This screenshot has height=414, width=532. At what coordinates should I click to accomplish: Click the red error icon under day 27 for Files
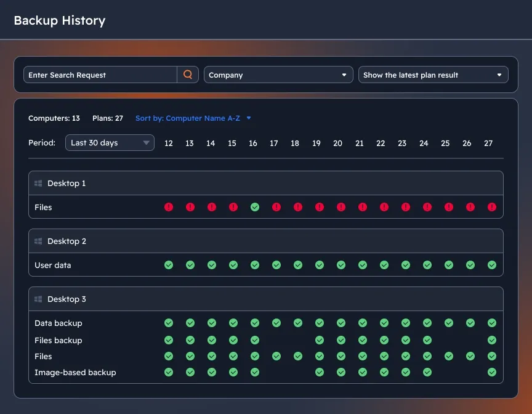point(491,207)
